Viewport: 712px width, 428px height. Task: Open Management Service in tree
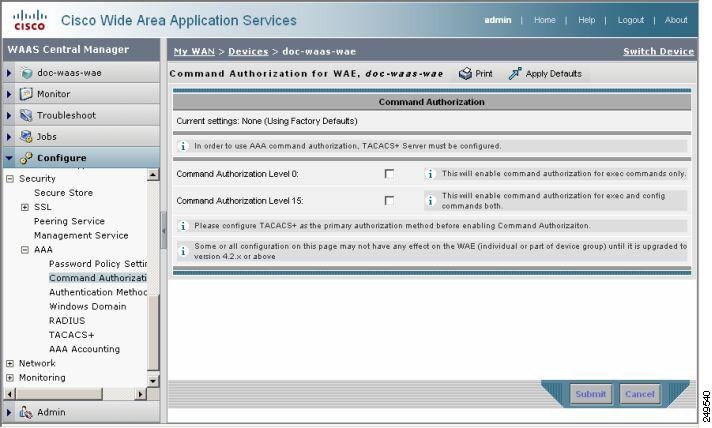(81, 236)
